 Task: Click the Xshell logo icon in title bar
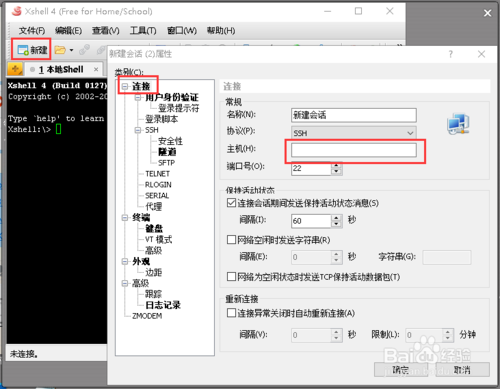tap(16, 11)
